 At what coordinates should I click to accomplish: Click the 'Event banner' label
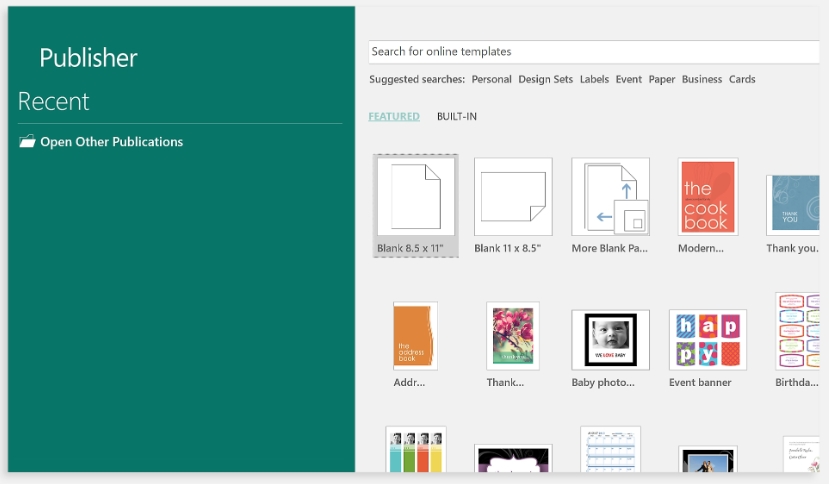coord(700,382)
